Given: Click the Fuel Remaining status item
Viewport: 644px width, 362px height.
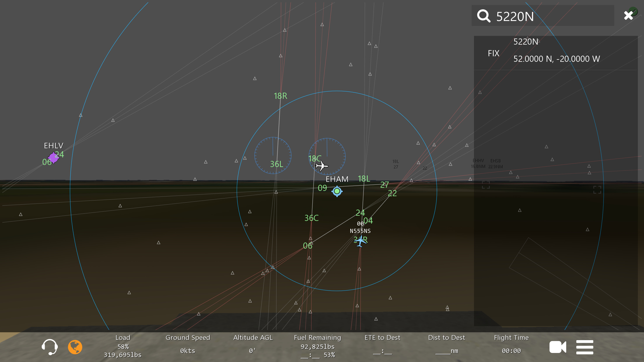Looking at the screenshot, I should tap(317, 346).
